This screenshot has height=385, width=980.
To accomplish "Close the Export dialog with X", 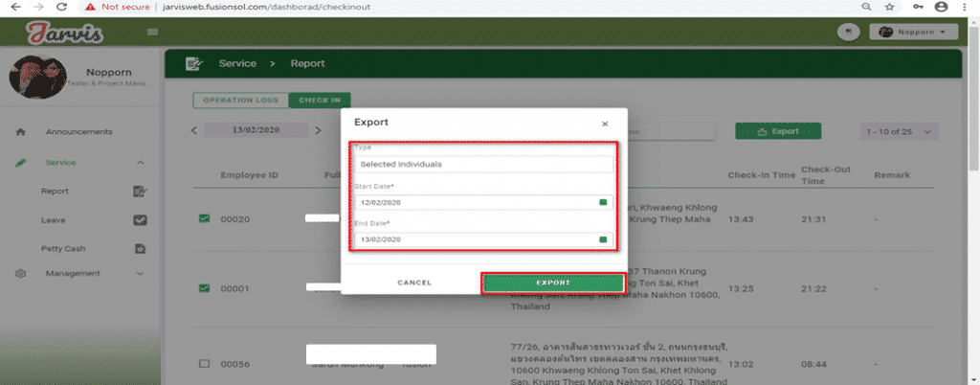I will 604,124.
